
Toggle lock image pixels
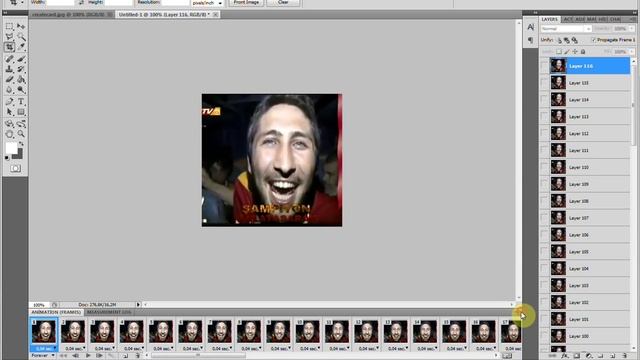[x=567, y=52]
